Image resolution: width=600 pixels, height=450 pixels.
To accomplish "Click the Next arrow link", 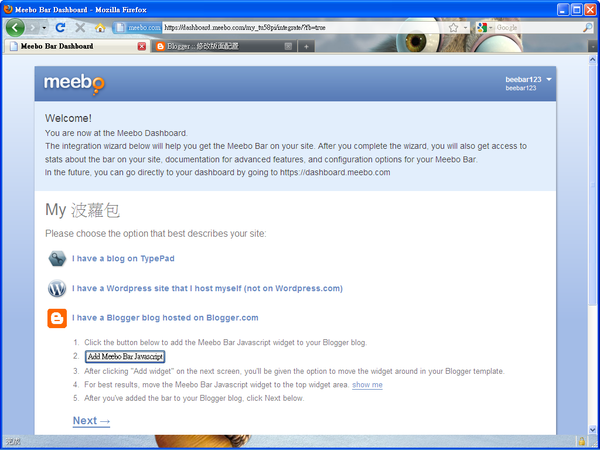I will [x=91, y=421].
